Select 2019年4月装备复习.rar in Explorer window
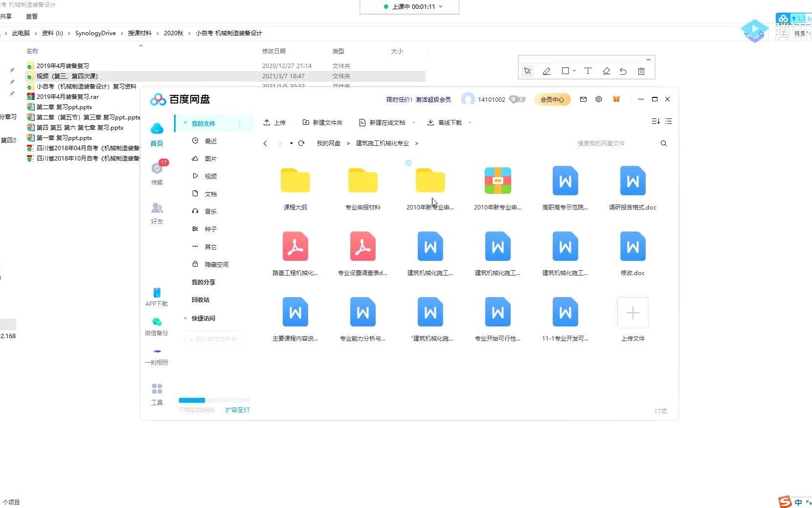 point(68,96)
